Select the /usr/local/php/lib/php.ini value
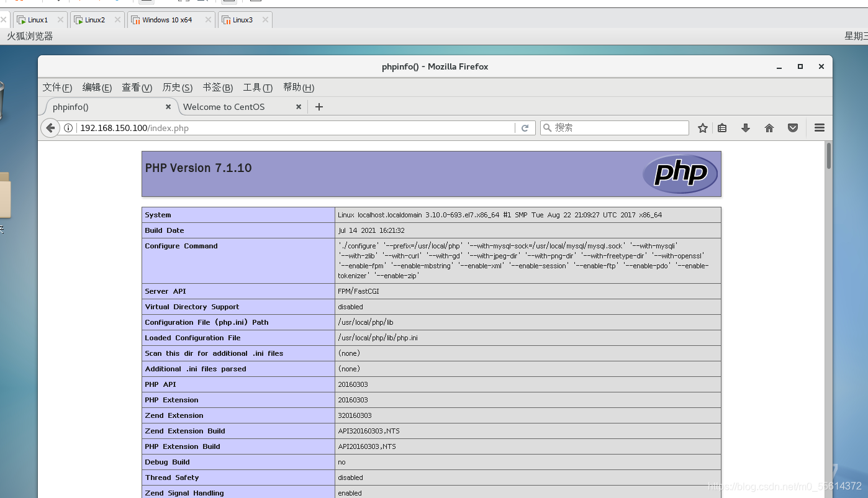 (x=377, y=338)
